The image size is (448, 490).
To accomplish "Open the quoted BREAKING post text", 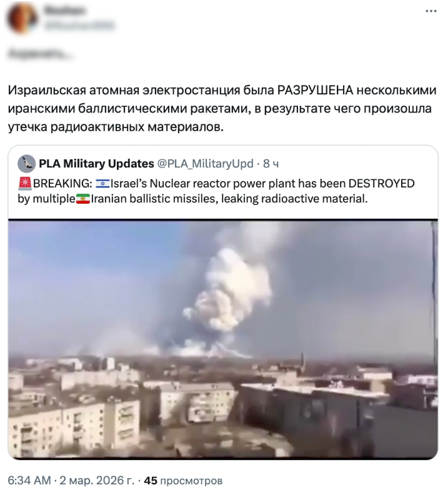I will pyautogui.click(x=216, y=191).
